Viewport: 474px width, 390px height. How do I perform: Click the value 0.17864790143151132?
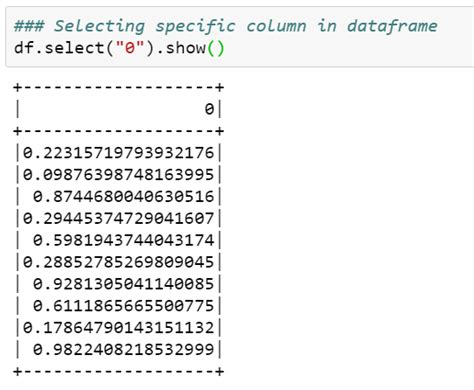[x=118, y=328]
